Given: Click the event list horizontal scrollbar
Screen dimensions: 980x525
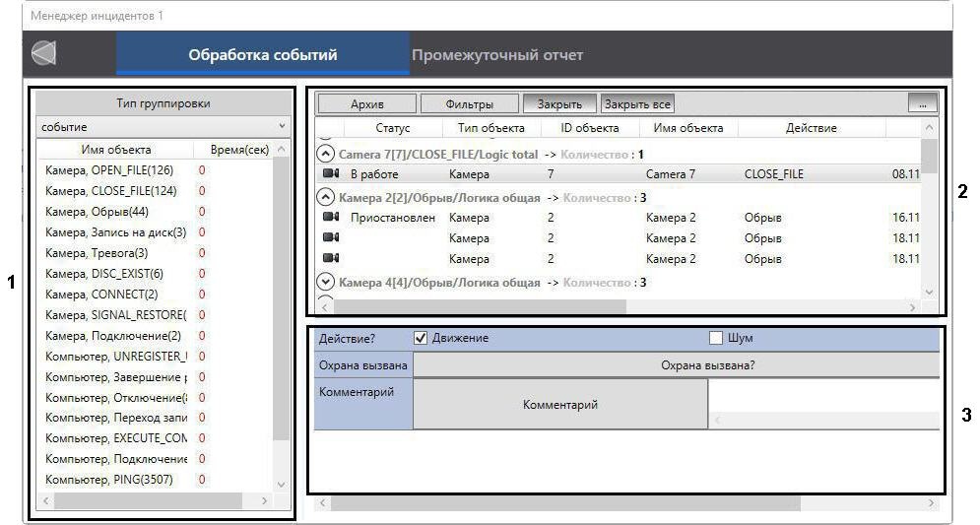Looking at the screenshot, I should 473,306.
